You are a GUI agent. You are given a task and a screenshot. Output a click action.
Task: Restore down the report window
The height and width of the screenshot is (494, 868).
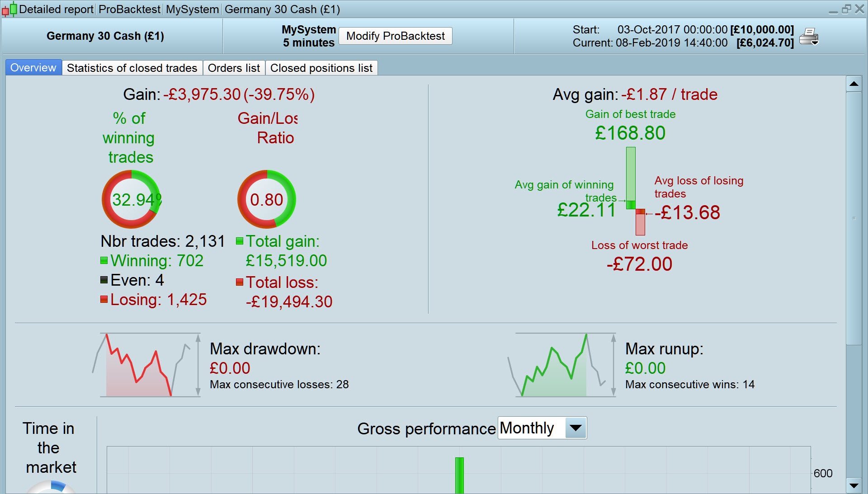tap(846, 9)
